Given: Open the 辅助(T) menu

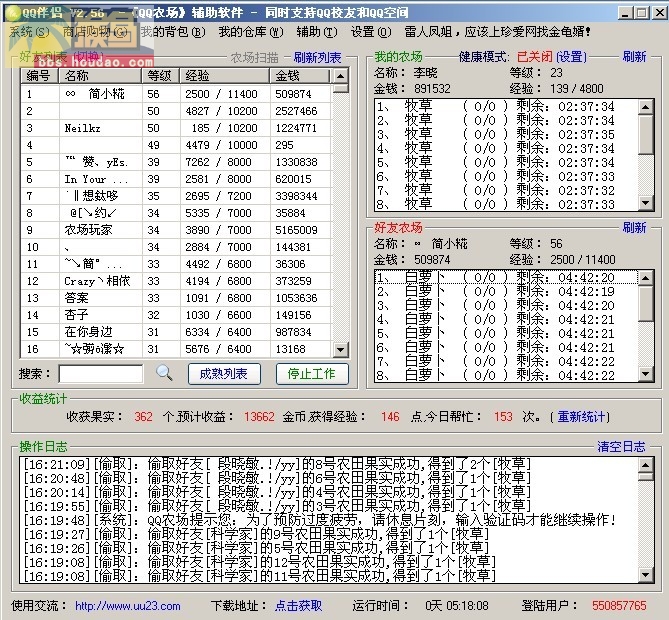Looking at the screenshot, I should point(317,32).
